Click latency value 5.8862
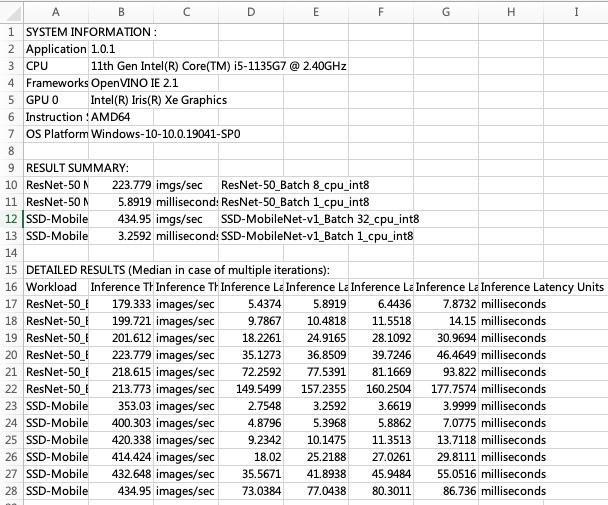 pos(381,423)
